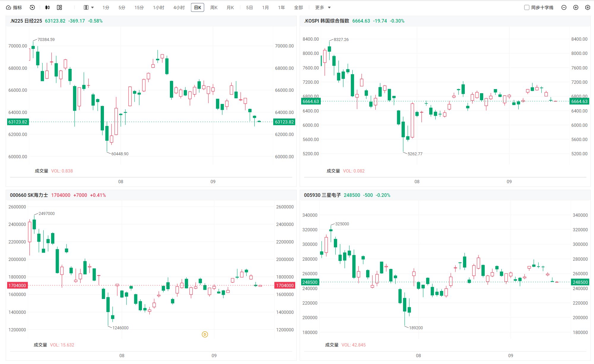Switch to the 周K weekly tab
The image size is (594, 364).
tap(214, 7)
